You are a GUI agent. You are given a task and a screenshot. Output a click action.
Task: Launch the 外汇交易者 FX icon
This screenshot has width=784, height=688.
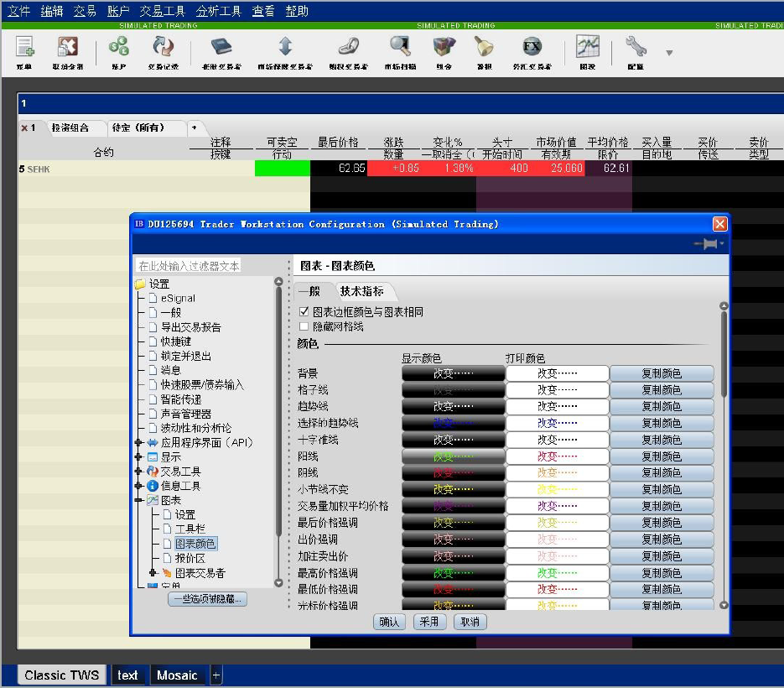(x=532, y=52)
